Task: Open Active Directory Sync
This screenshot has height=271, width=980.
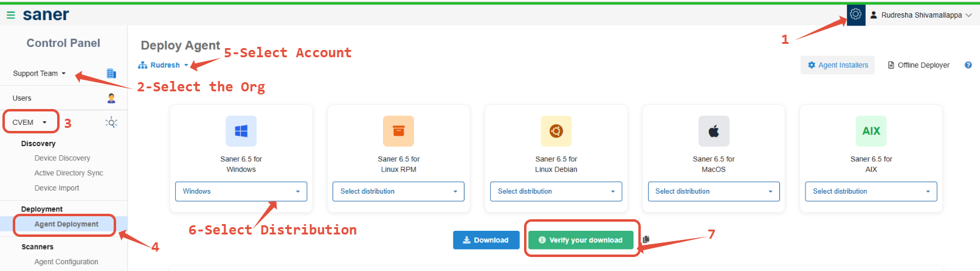Action: 69,173
